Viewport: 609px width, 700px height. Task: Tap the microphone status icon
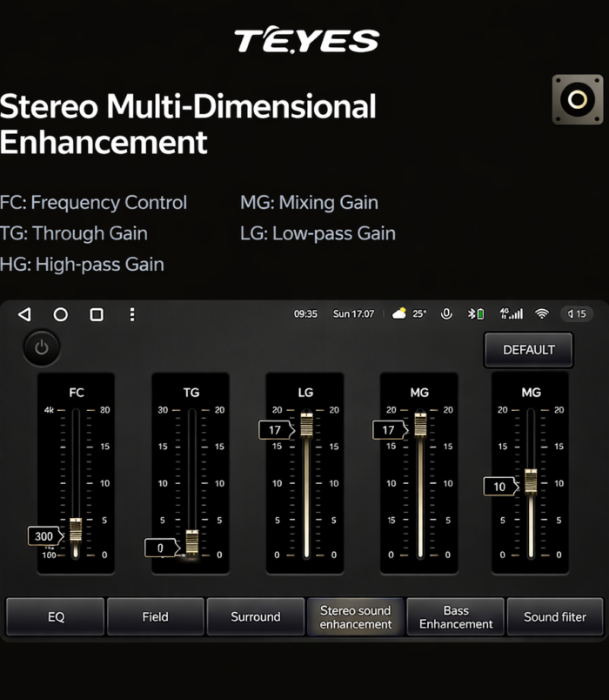[x=446, y=314]
